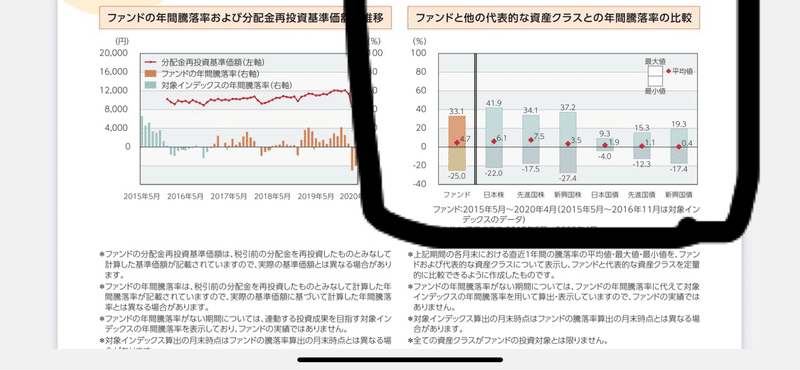Click the 新興国株 minimum value -27.4
This screenshot has width=800, height=370.
coord(568,178)
